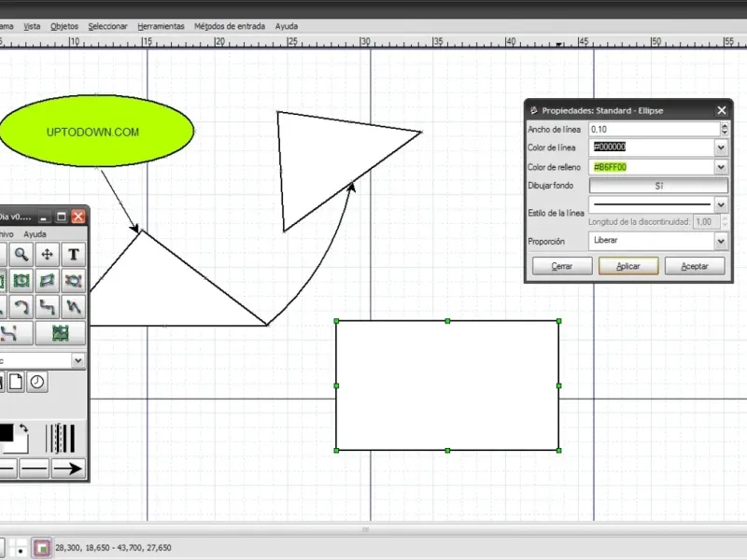Open the Vista menu
This screenshot has width=747, height=560.
tap(32, 26)
